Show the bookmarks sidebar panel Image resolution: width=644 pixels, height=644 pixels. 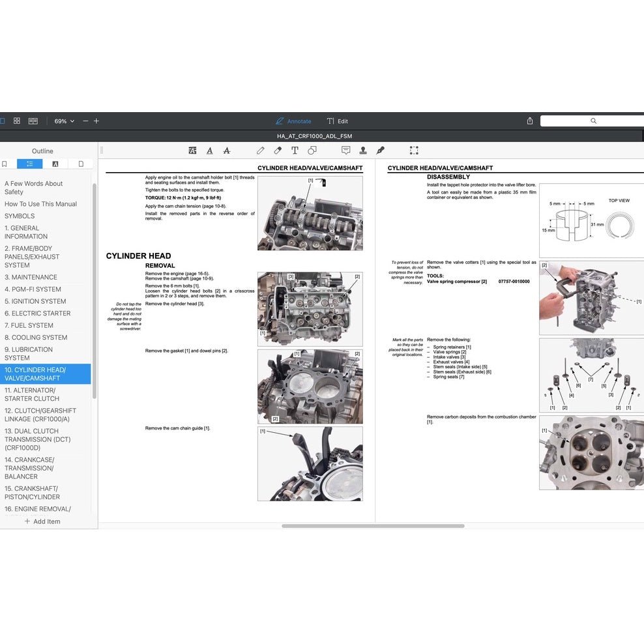coord(5,164)
